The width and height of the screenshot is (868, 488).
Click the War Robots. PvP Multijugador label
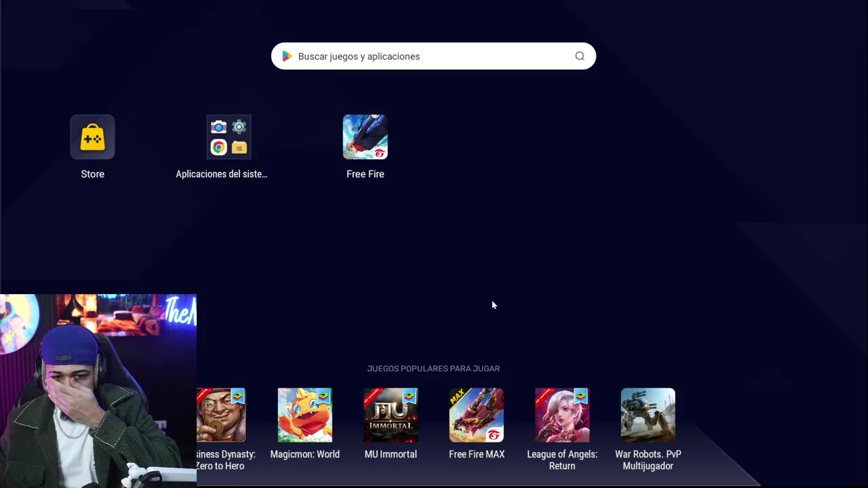point(648,460)
